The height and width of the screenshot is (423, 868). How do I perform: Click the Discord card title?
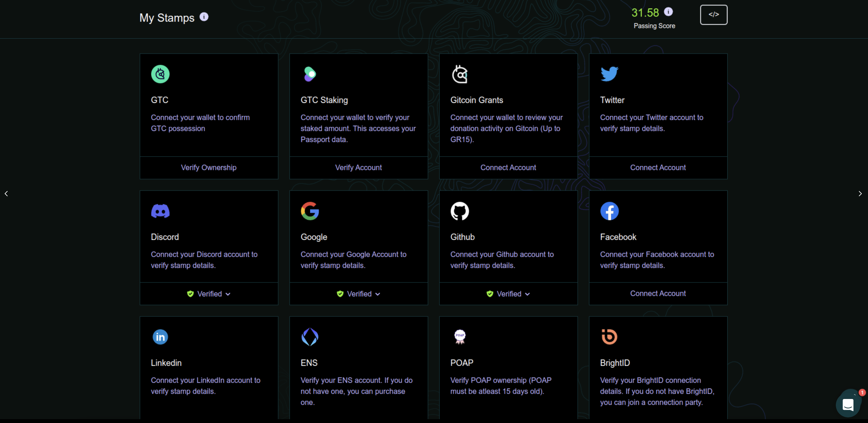click(165, 237)
